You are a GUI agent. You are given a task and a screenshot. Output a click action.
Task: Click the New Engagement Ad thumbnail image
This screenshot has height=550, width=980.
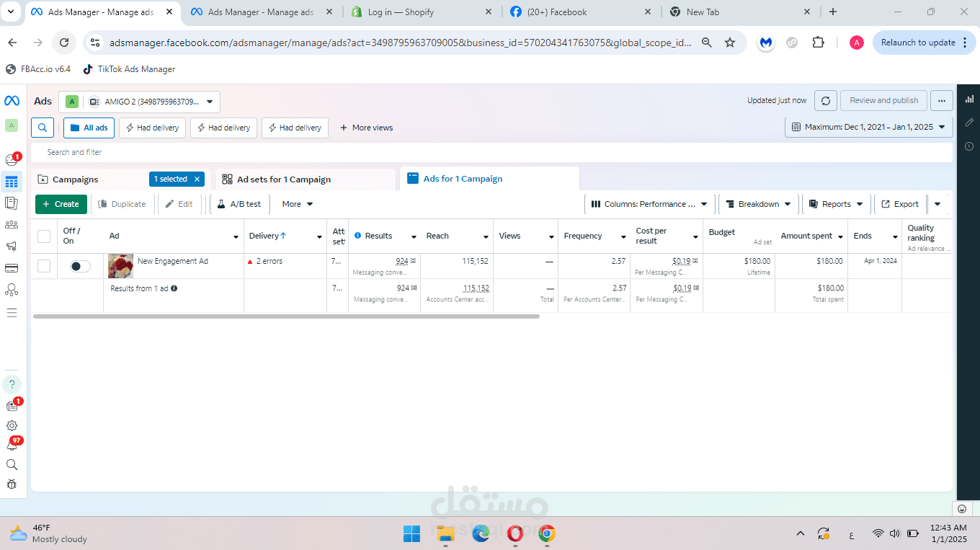point(120,266)
